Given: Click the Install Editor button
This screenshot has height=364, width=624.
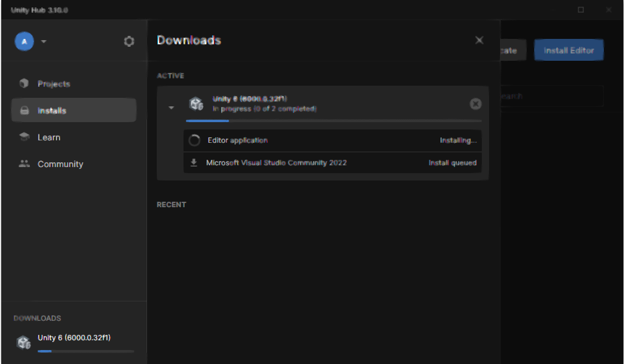Looking at the screenshot, I should tap(569, 50).
